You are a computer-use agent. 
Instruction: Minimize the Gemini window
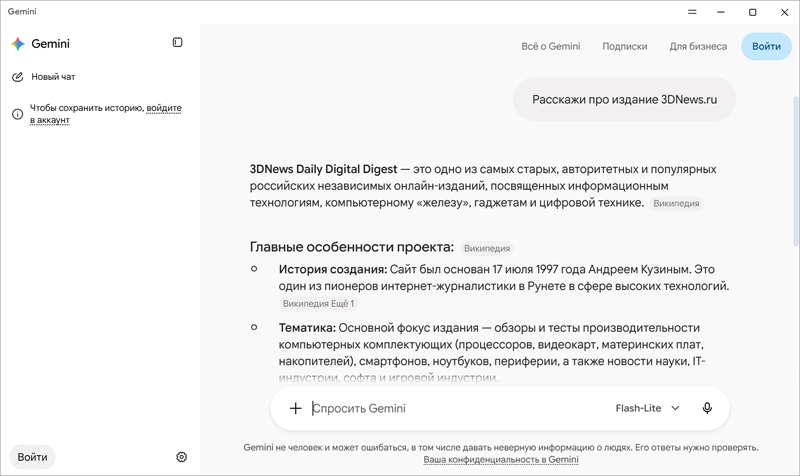(720, 12)
